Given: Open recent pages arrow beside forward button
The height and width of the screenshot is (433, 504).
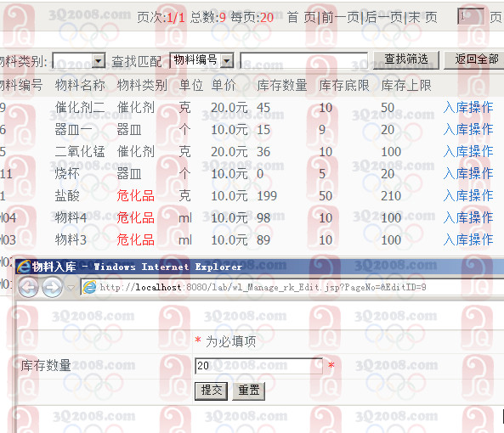Looking at the screenshot, I should (x=71, y=288).
